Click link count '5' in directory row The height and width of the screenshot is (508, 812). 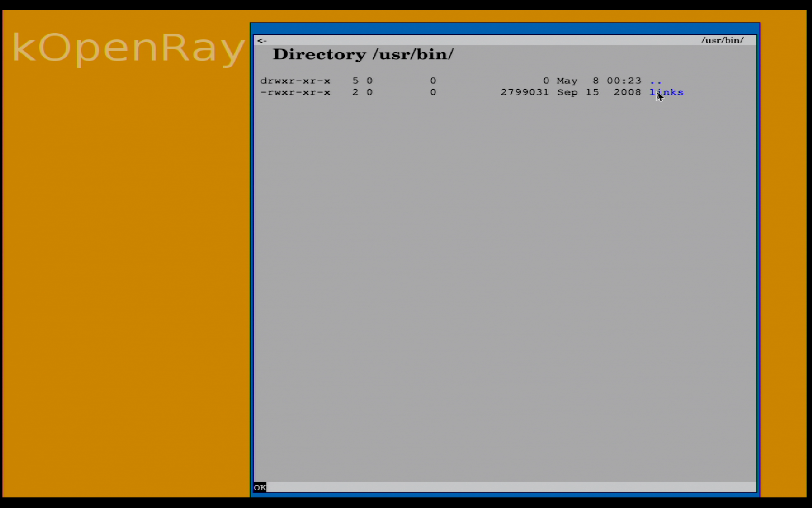point(355,81)
